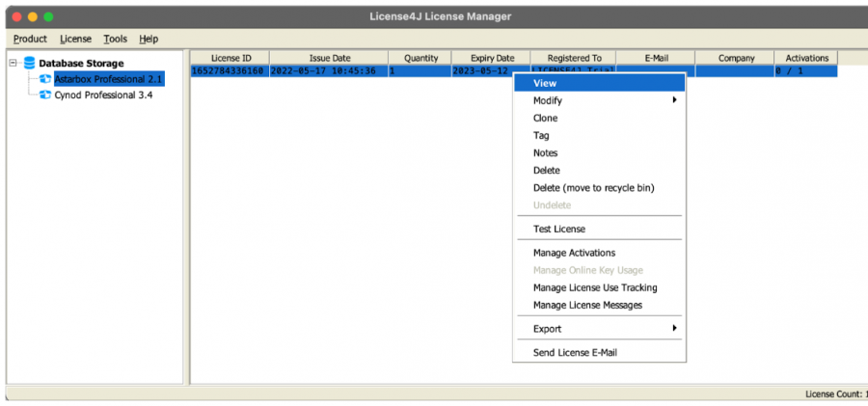Viewport: 868px width, 406px height.
Task: Open the License menu
Action: (75, 39)
